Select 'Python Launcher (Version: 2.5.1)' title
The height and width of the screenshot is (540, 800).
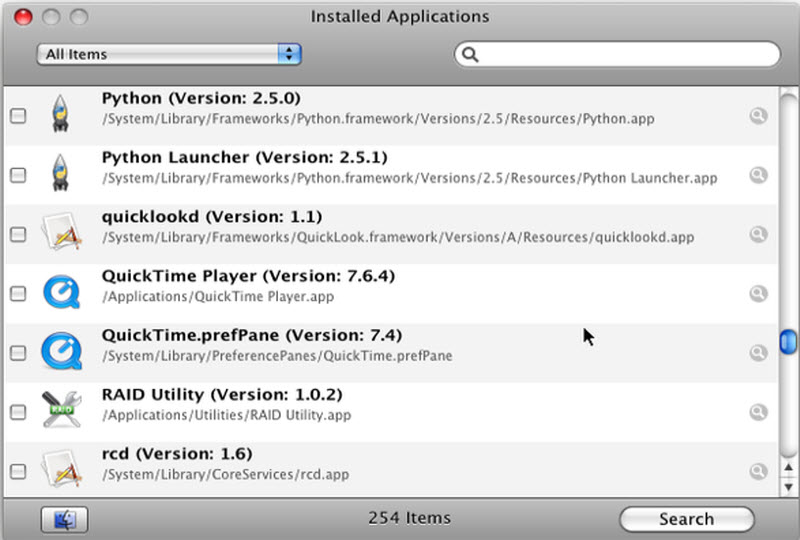245,157
